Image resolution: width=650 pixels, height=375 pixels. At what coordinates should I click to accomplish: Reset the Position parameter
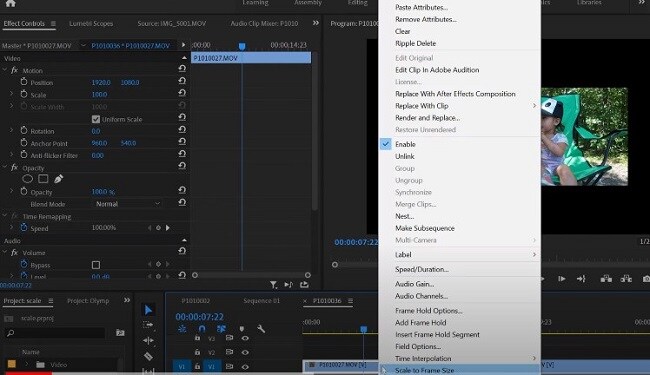(x=182, y=81)
